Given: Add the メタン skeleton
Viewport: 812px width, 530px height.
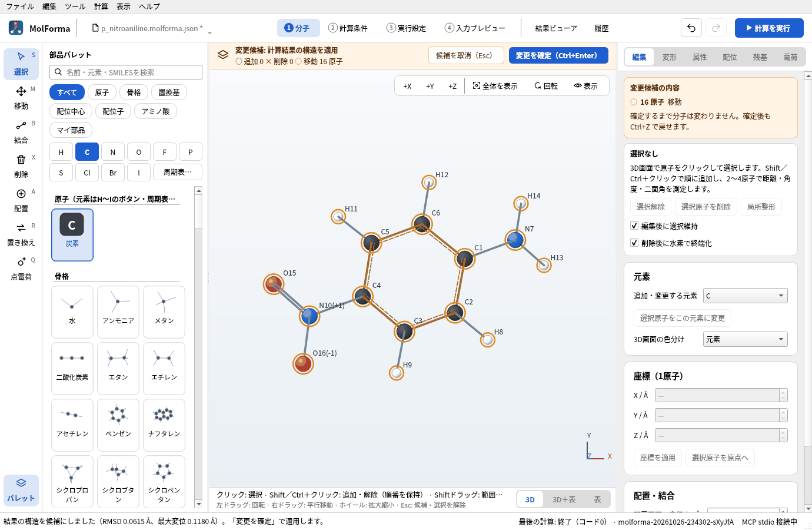Looking at the screenshot, I should 164,312.
